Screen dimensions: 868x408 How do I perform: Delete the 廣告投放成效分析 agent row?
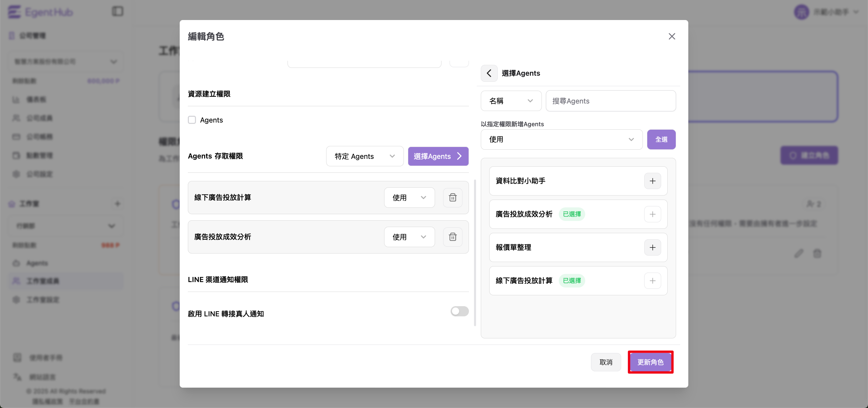pos(453,237)
